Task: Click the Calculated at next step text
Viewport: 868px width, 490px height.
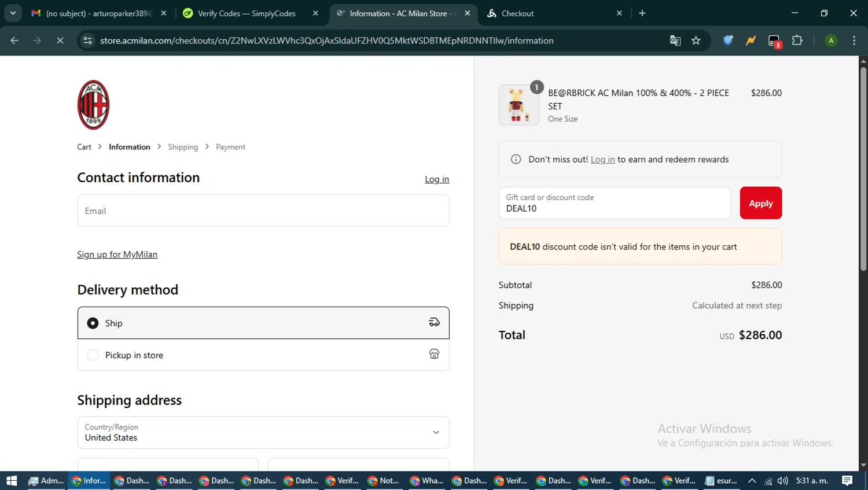Action: pyautogui.click(x=737, y=305)
